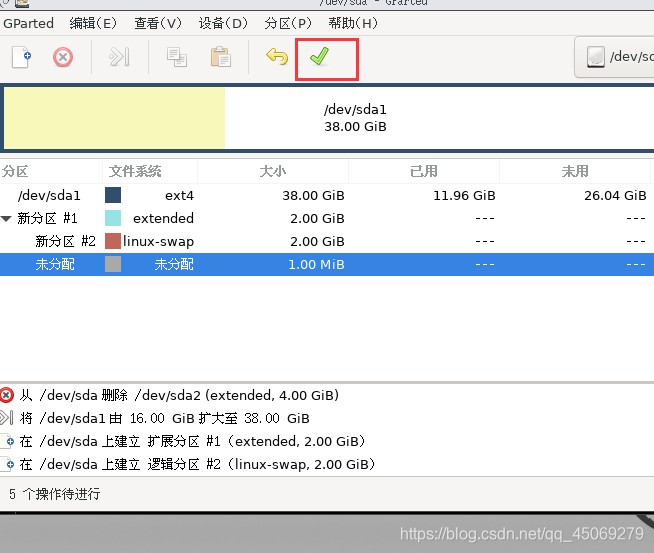Click the 38.00 GiB size cell of /dev/sda1
654x553 pixels.
click(313, 196)
